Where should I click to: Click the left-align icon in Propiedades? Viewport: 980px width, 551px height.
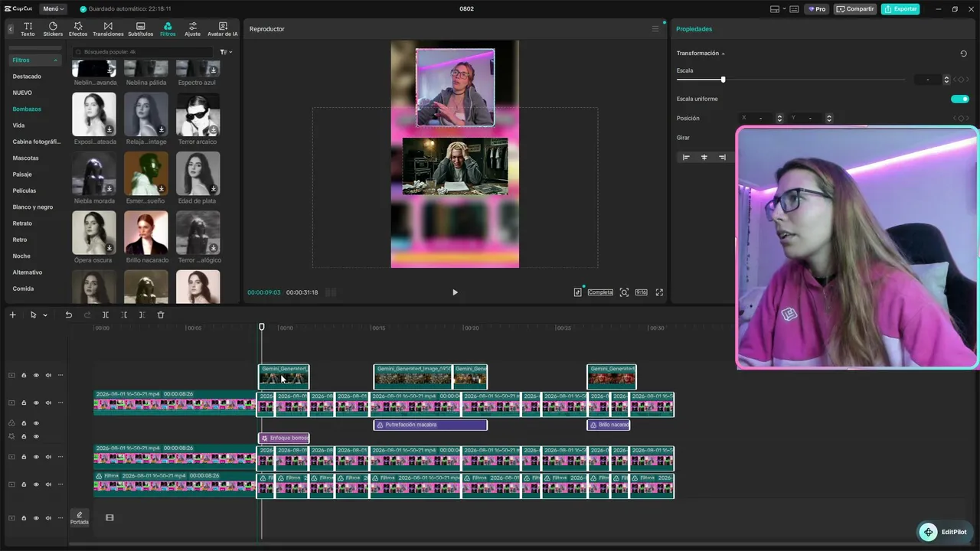pyautogui.click(x=686, y=157)
